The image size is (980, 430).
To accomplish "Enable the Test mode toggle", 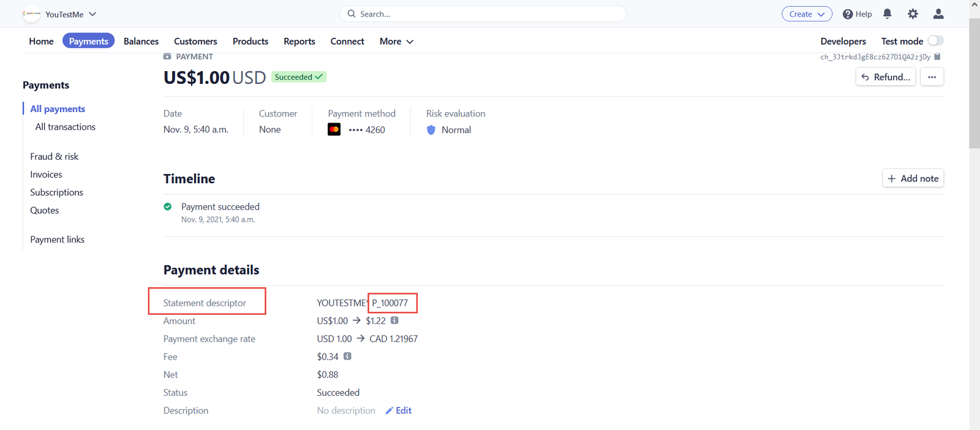I will coord(935,41).
